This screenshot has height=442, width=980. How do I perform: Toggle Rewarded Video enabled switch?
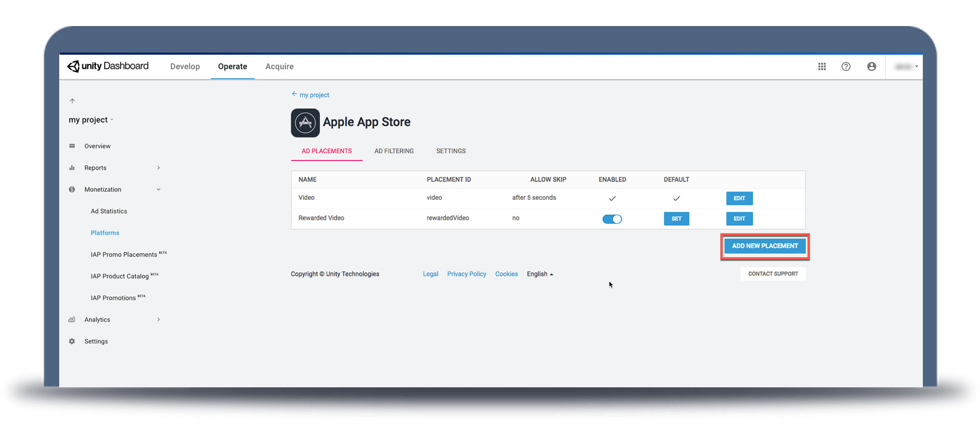click(612, 219)
